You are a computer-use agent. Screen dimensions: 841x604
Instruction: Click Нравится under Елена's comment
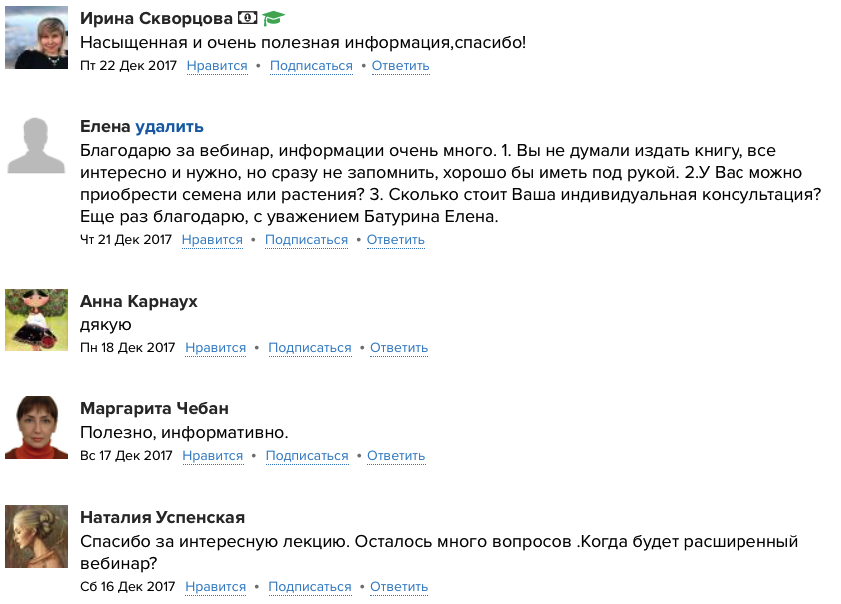pyautogui.click(x=212, y=240)
